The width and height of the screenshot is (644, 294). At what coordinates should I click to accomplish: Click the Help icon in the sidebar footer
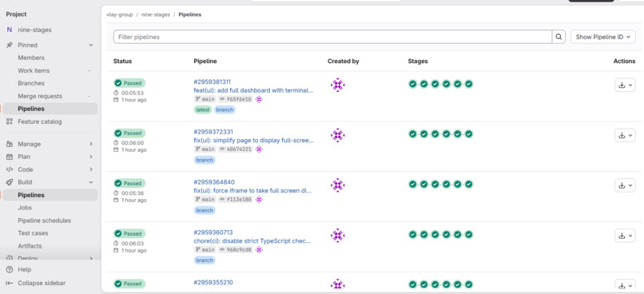click(10, 270)
